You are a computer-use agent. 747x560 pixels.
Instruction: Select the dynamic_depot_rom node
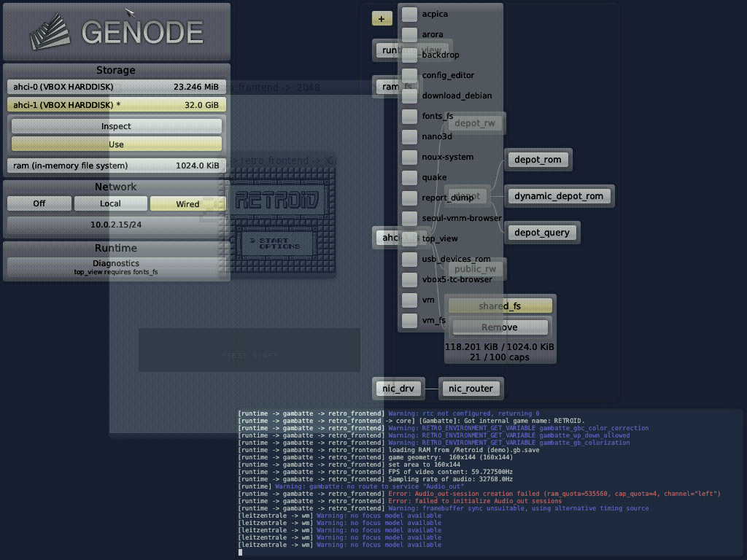559,196
